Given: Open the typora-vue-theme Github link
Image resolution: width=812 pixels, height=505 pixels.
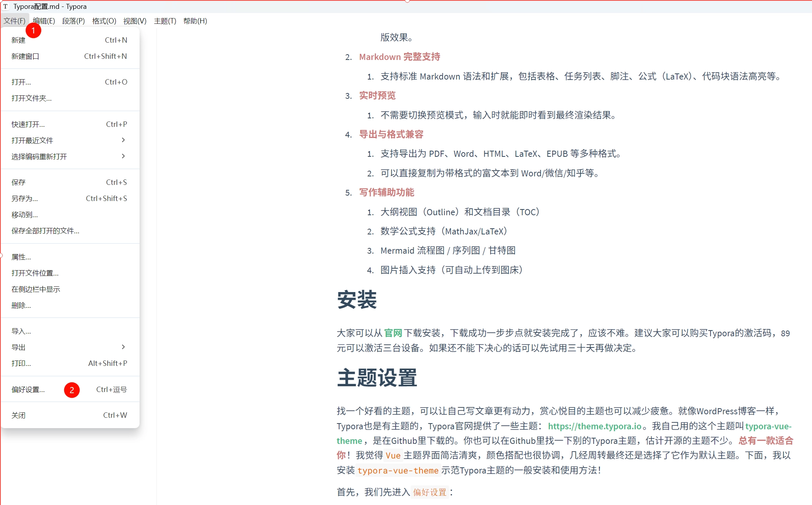Looking at the screenshot, I should coord(768,426).
